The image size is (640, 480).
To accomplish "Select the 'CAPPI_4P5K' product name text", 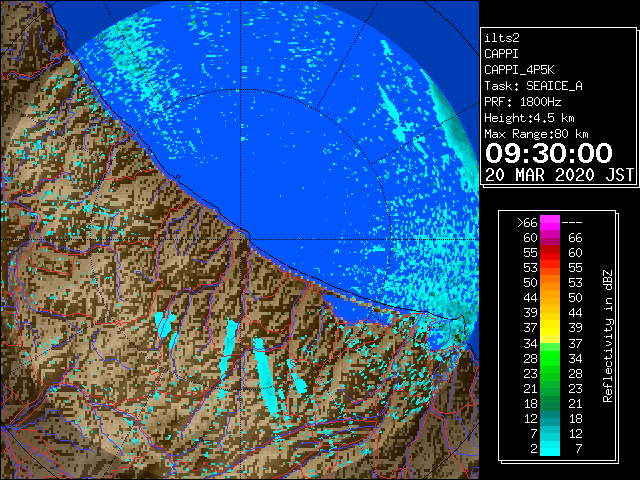I will pos(519,70).
